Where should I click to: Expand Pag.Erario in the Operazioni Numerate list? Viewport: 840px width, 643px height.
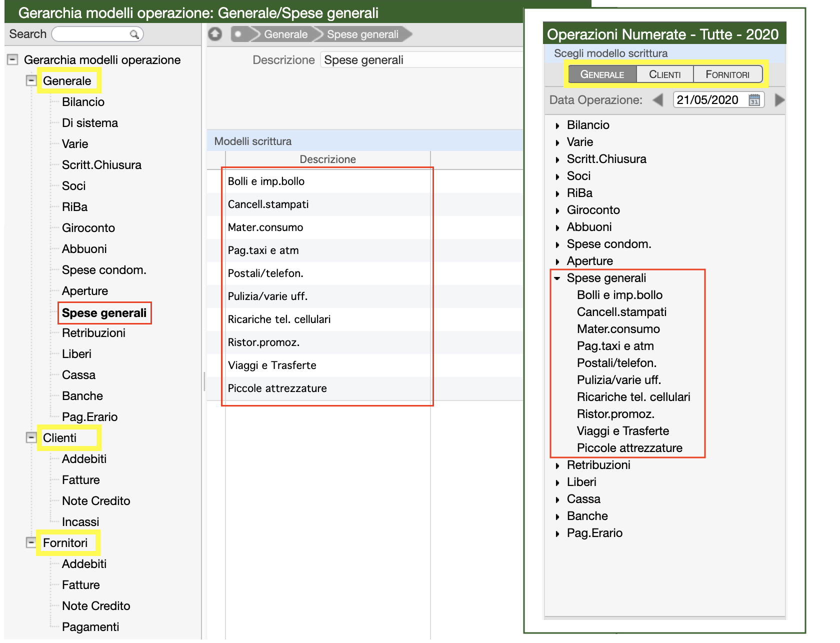click(557, 533)
